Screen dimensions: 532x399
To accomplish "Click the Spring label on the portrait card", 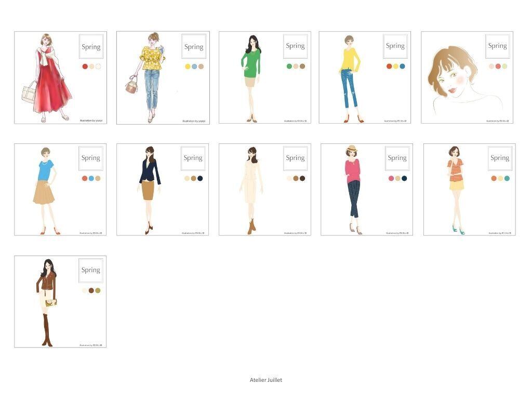I will tap(497, 46).
